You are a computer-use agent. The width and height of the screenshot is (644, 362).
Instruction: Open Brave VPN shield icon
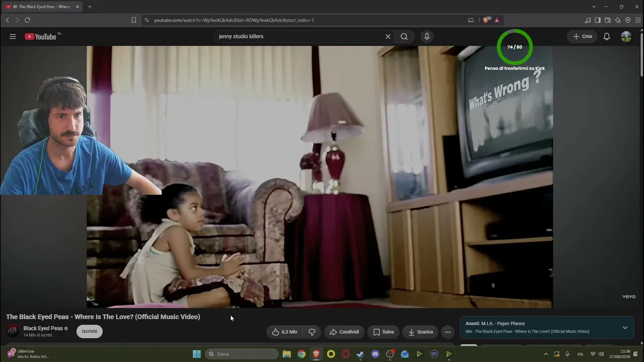[628, 20]
